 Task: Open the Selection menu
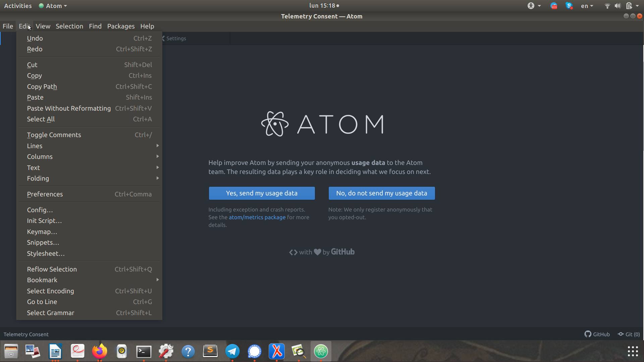[x=69, y=26]
